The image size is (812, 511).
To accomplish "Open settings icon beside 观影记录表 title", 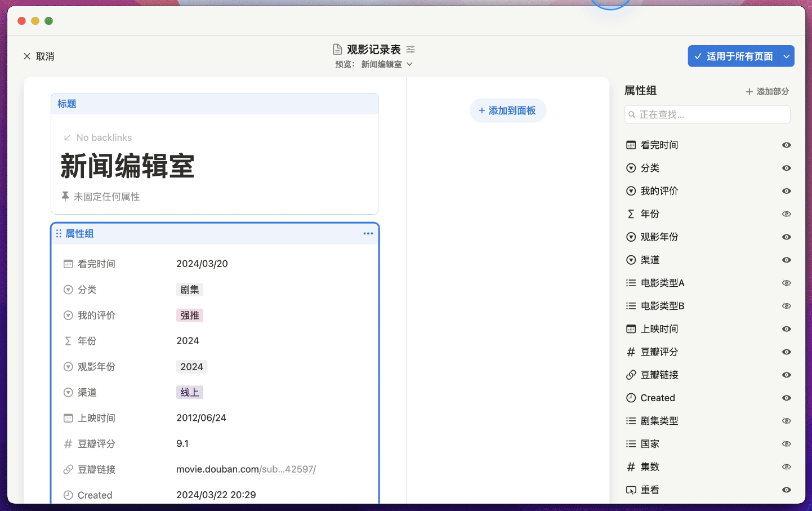I will [411, 50].
